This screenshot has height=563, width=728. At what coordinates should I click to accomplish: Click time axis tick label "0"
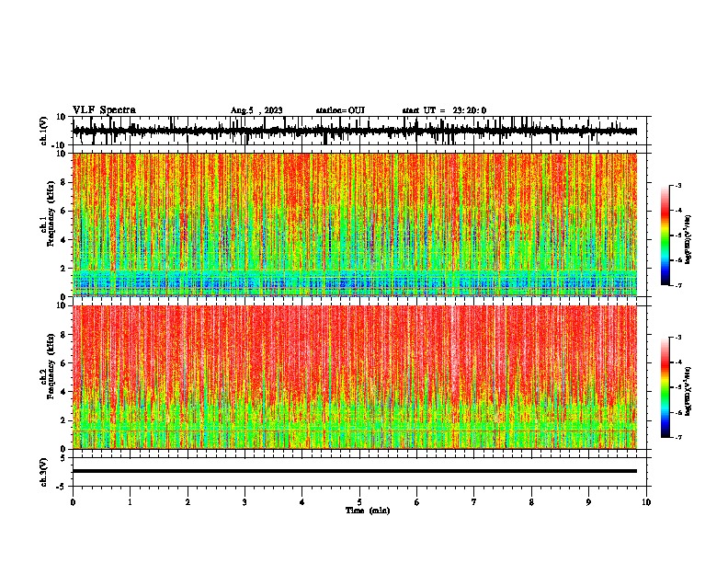click(73, 502)
